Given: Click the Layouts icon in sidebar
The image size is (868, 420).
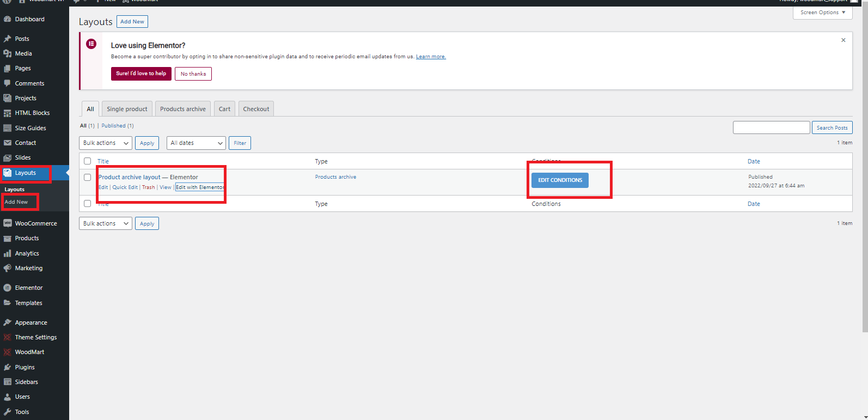Looking at the screenshot, I should click(8, 173).
